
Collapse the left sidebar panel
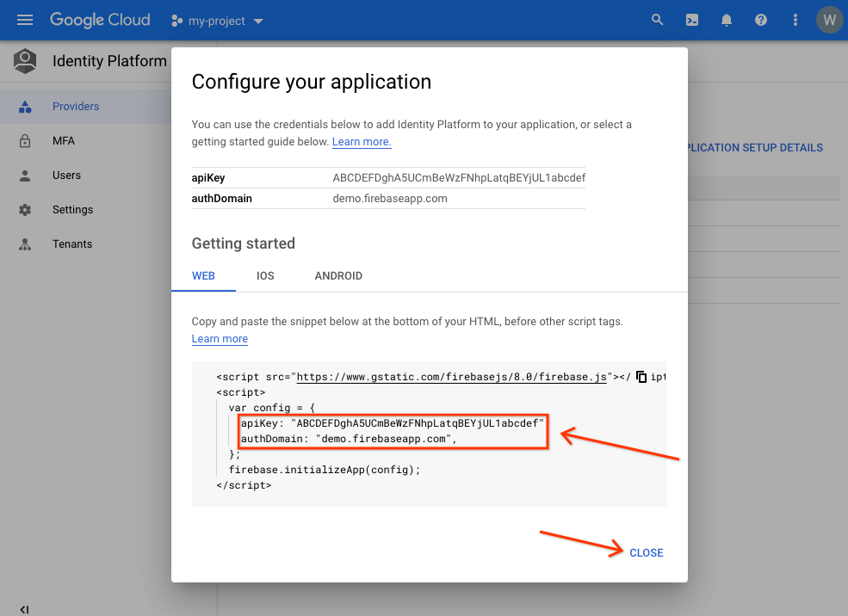pos(24,609)
